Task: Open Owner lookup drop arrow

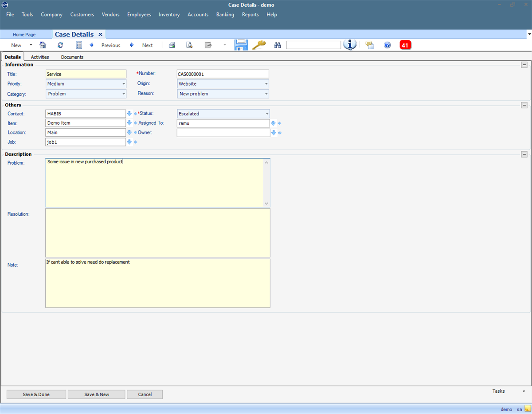Action: click(x=274, y=132)
